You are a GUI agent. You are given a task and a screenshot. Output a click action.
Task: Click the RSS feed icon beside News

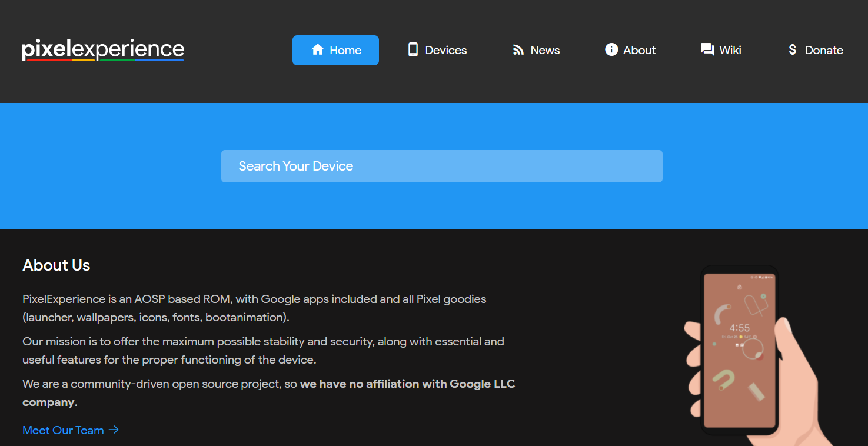(x=518, y=50)
